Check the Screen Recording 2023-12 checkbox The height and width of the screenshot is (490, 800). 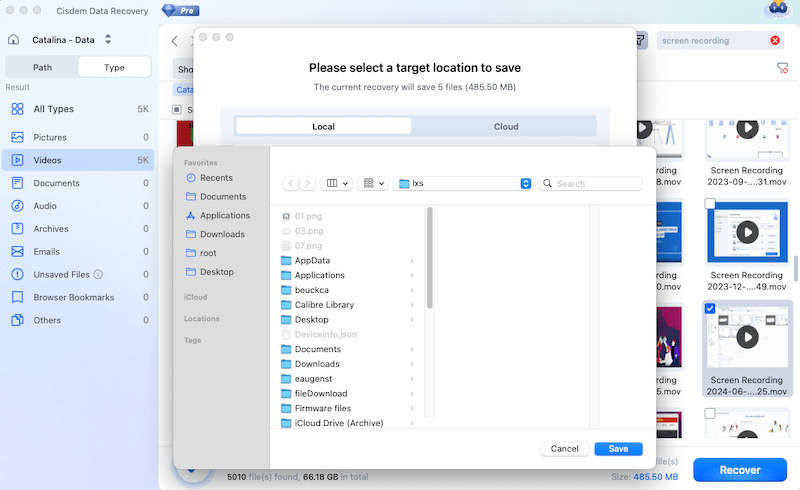pos(710,204)
